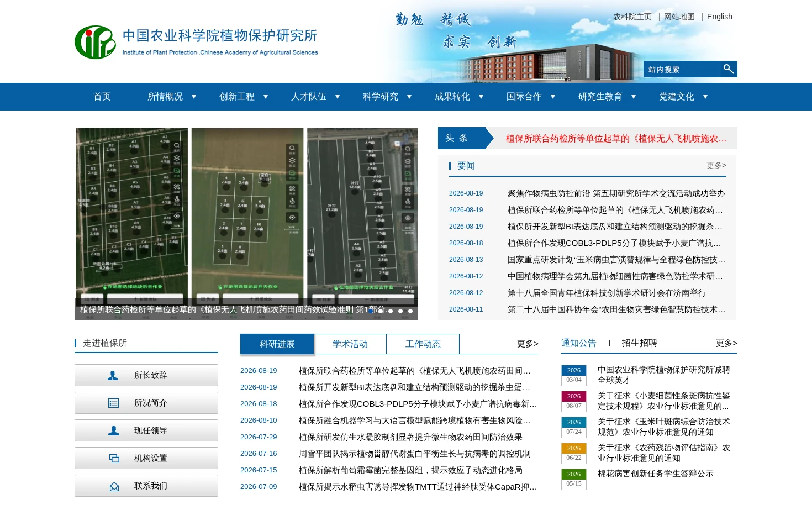Click the 2026 06/22 date badge
812x510 pixels.
(x=574, y=453)
